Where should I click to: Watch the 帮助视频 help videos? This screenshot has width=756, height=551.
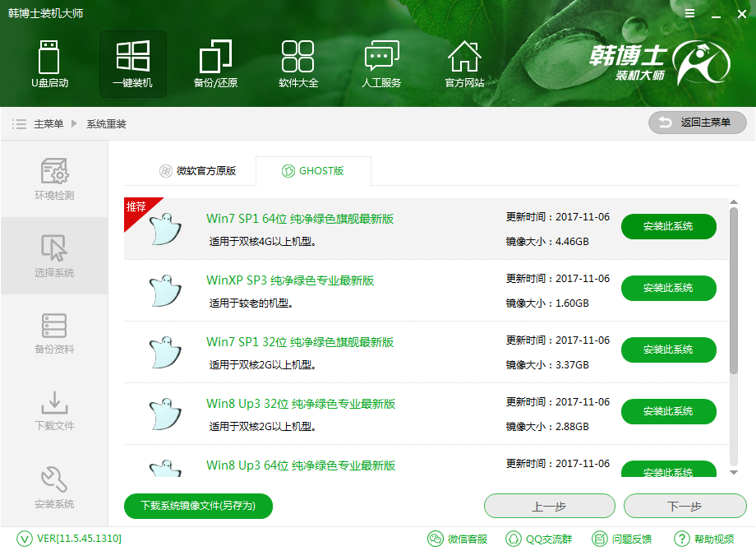[713, 539]
